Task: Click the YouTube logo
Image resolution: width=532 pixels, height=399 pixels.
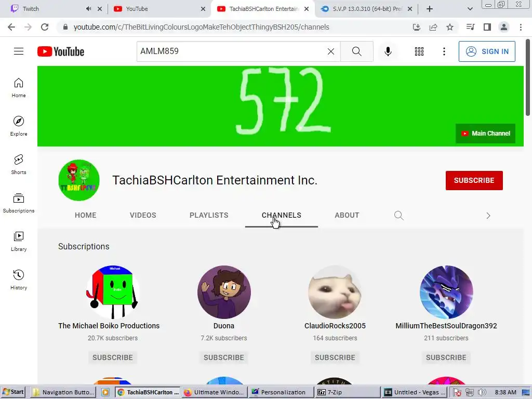Action: (61, 51)
